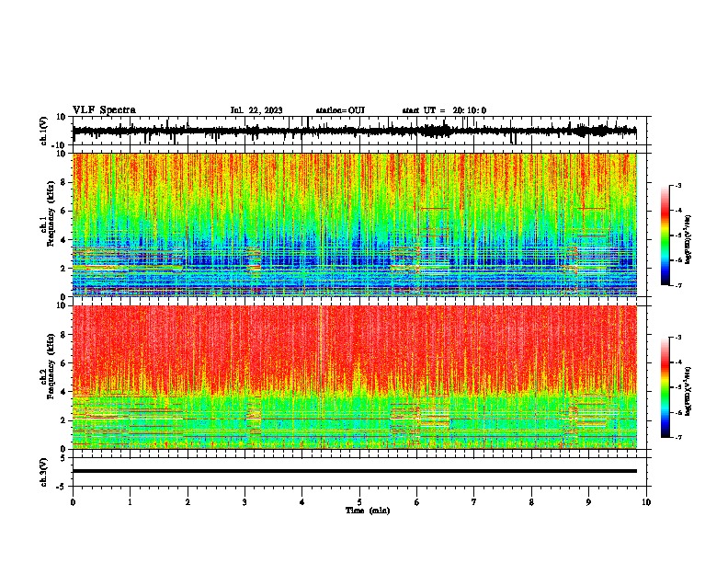
Task: Click the ch.2 spectrogram color bar
Action: pos(665,387)
